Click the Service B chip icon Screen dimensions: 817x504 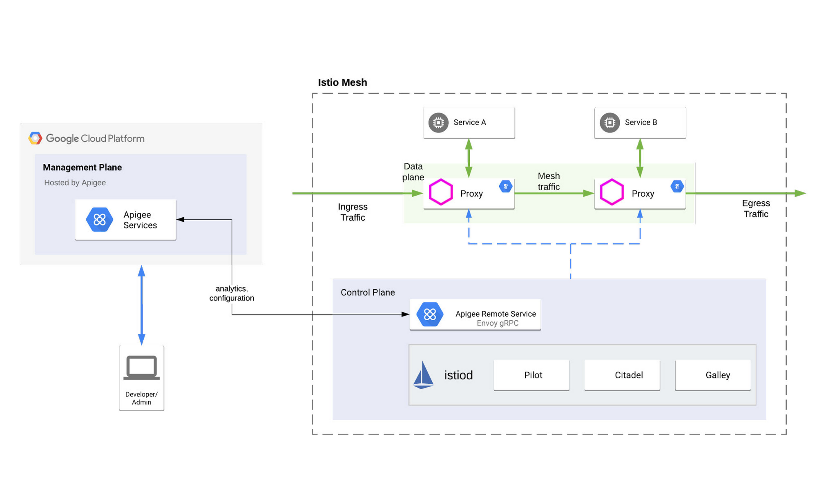point(609,123)
